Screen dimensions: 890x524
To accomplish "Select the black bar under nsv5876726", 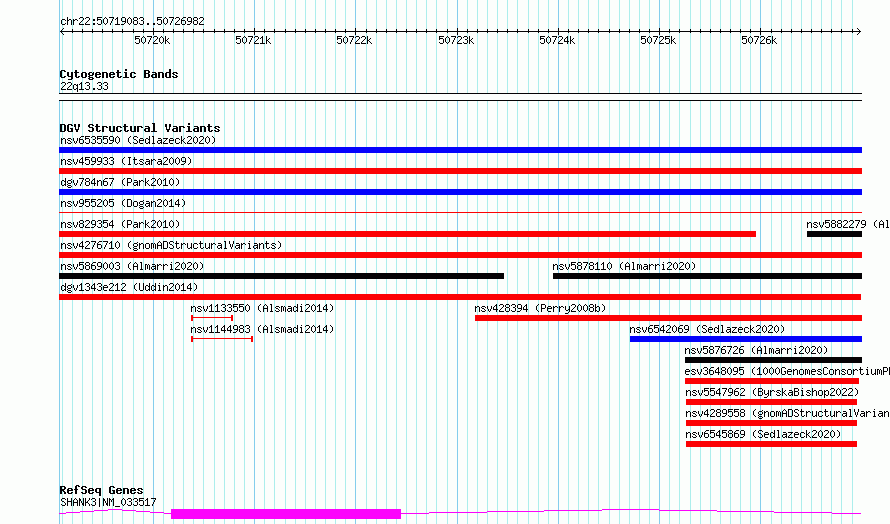I will tap(774, 360).
